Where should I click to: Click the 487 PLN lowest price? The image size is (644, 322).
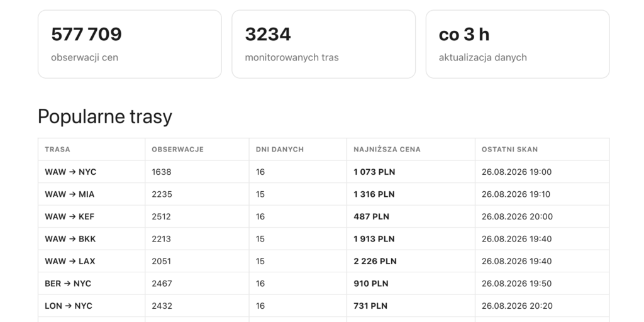pyautogui.click(x=371, y=216)
